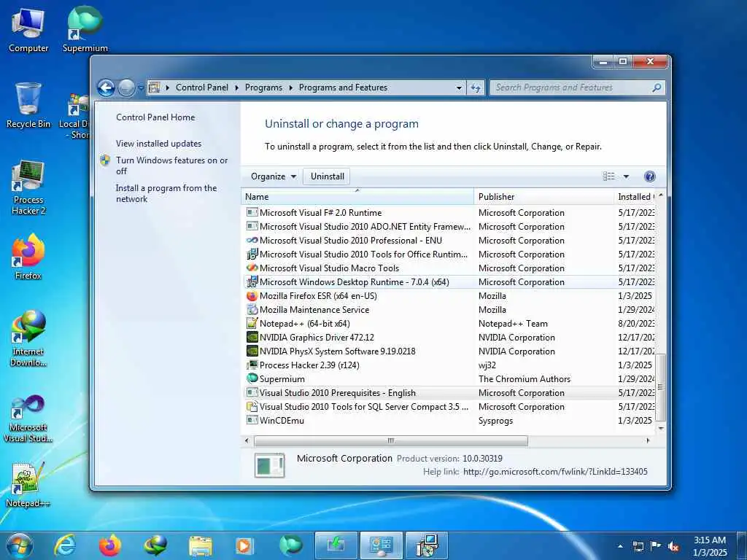Open the Notepad++ desktop shortcut
This screenshot has width=747, height=560.
pyautogui.click(x=28, y=485)
